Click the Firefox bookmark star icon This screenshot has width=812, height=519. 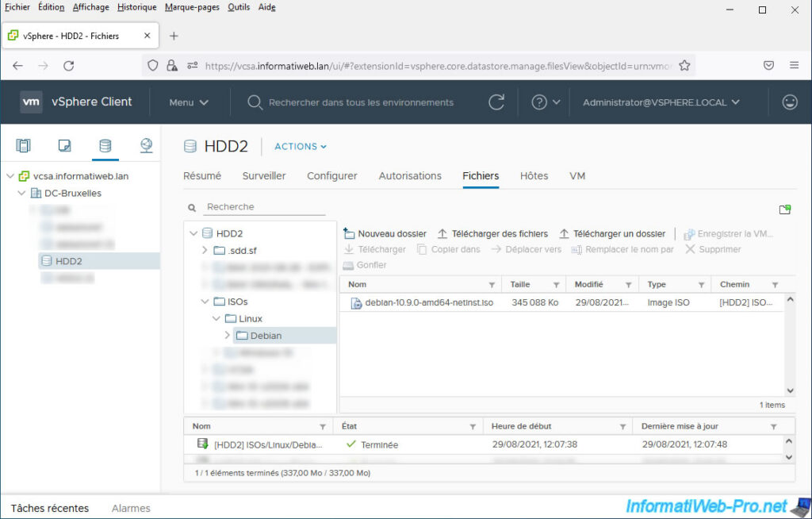684,66
